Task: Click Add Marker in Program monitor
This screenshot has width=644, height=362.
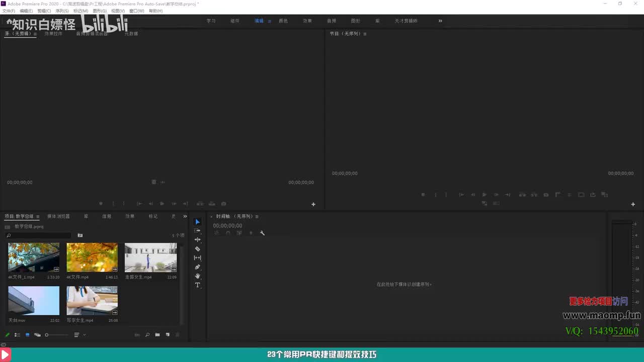Action: pos(423,195)
